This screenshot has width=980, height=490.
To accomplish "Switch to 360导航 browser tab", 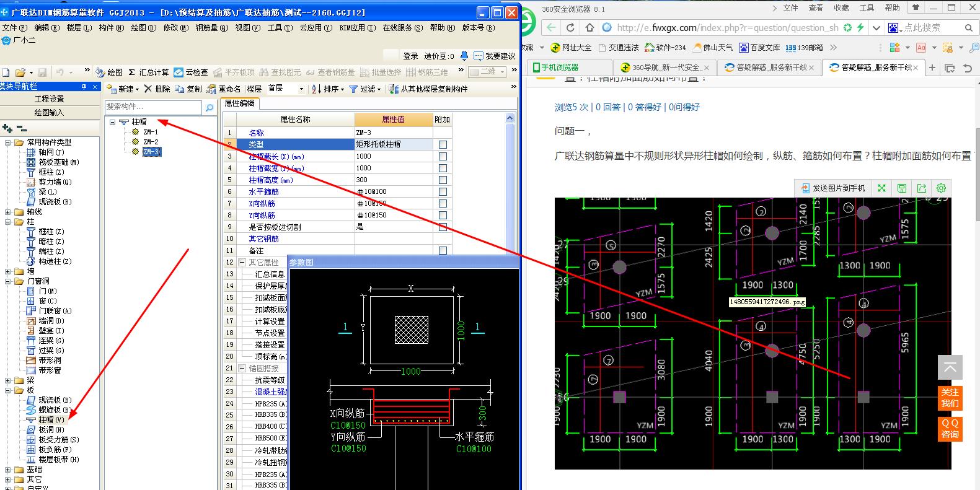I will [665, 68].
